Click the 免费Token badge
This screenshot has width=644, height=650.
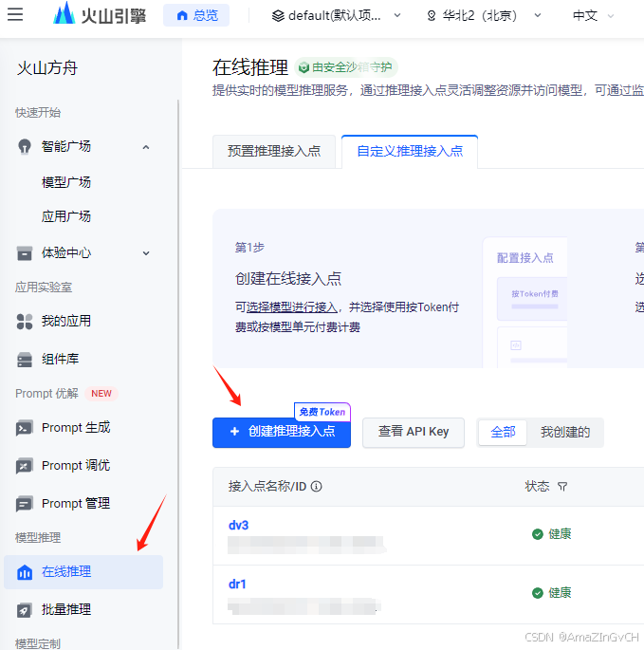tap(322, 412)
